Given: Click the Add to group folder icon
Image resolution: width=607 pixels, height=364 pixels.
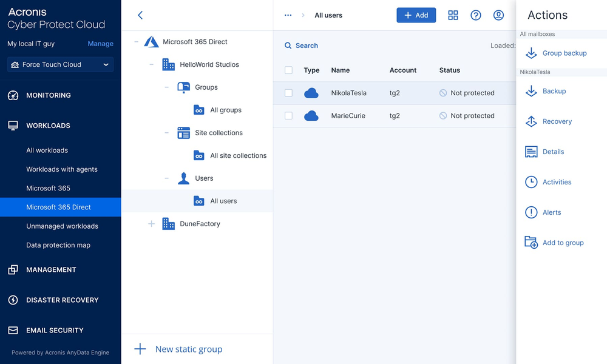Looking at the screenshot, I should point(531,243).
